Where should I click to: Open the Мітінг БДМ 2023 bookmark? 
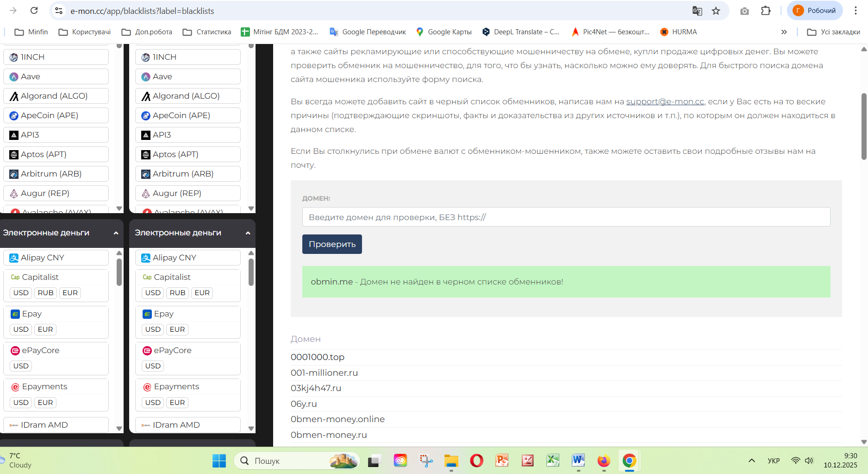click(280, 32)
